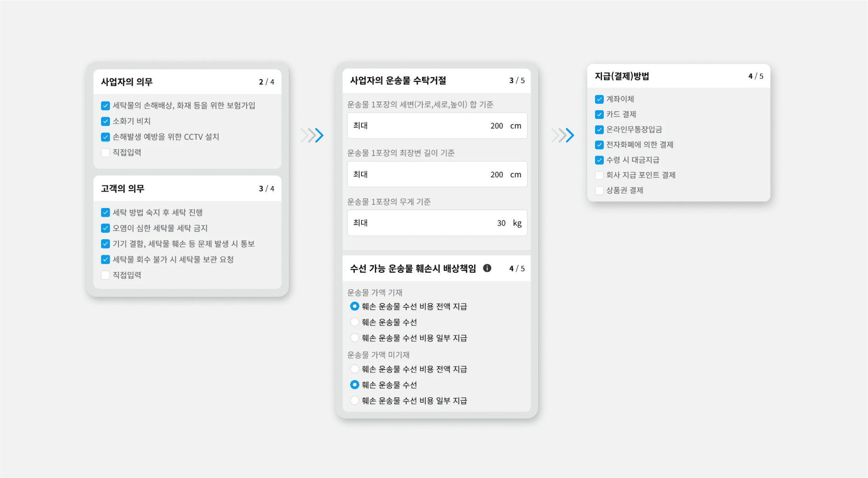This screenshot has width=868, height=478.
Task: Toggle the 카드 결제 checkbox
Action: 599,114
